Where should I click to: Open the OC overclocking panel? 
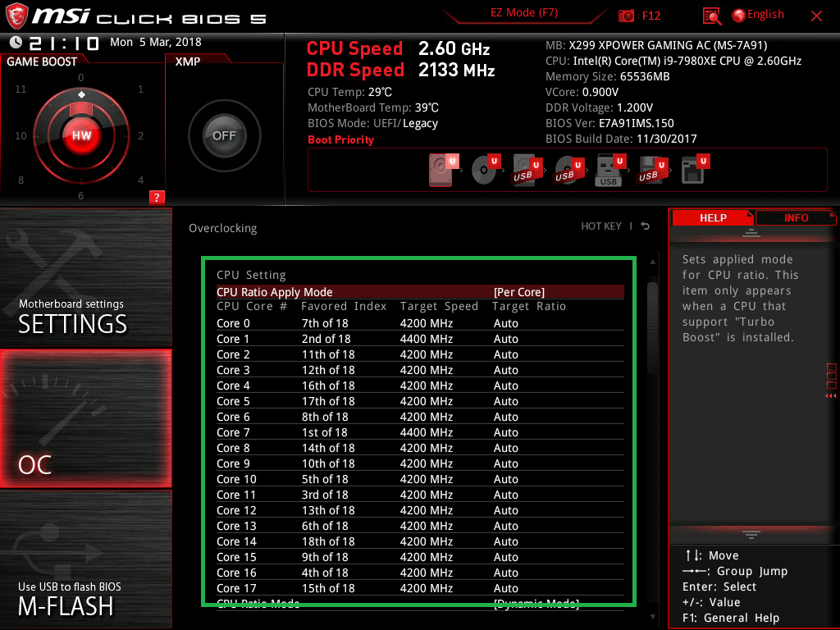coord(85,418)
